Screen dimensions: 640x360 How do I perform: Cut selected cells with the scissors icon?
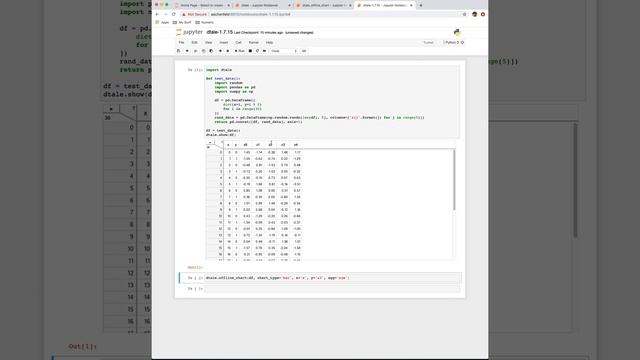(195, 51)
